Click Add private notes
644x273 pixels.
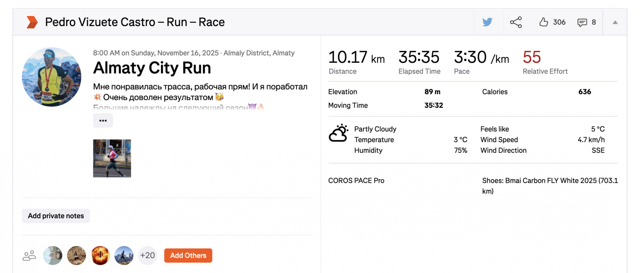coord(56,216)
